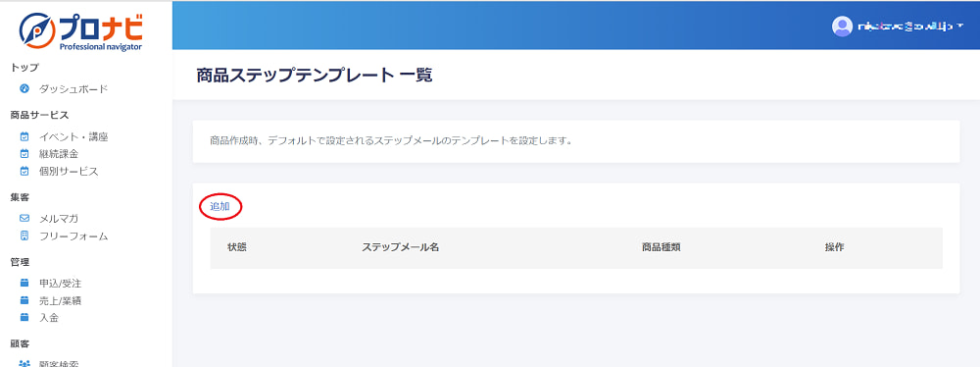Click envelope icon beside メルマガ
The height and width of the screenshot is (367, 980).
[24, 219]
